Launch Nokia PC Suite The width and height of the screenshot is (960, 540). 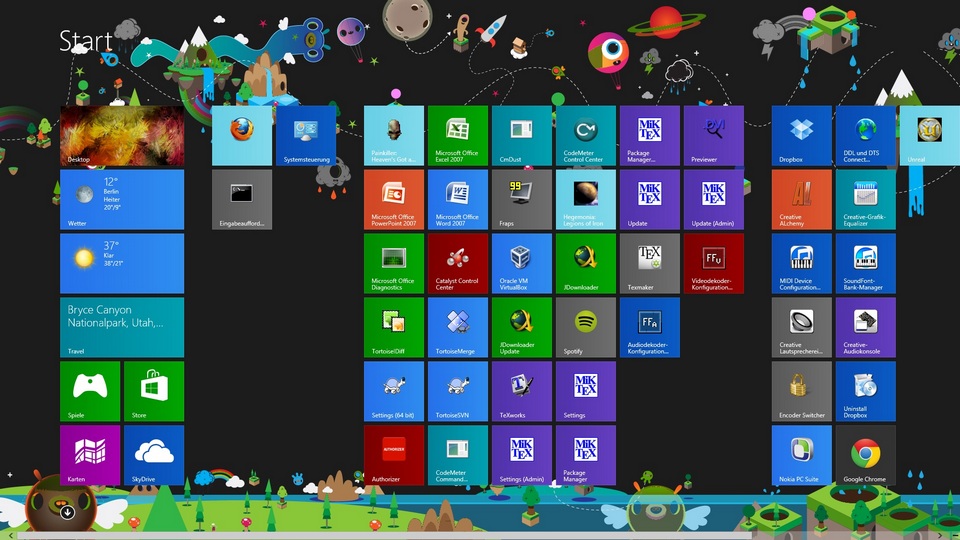click(x=801, y=455)
